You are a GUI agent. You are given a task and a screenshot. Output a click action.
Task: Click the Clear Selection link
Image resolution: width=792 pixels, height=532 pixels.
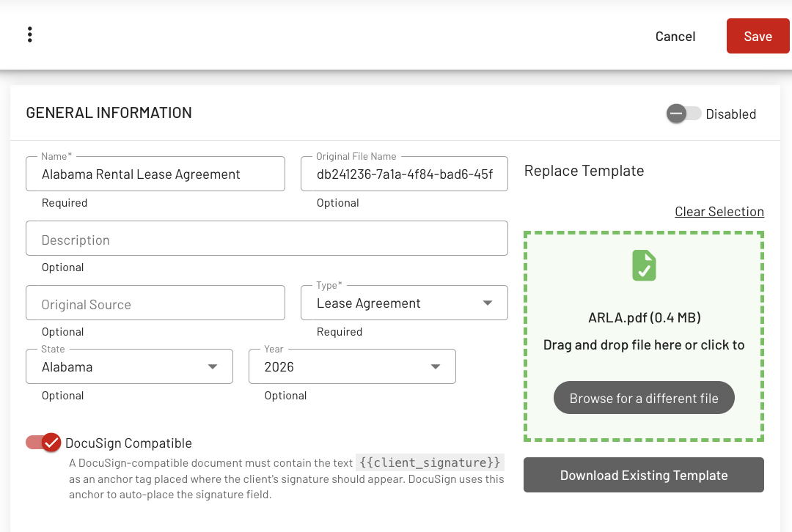(719, 212)
